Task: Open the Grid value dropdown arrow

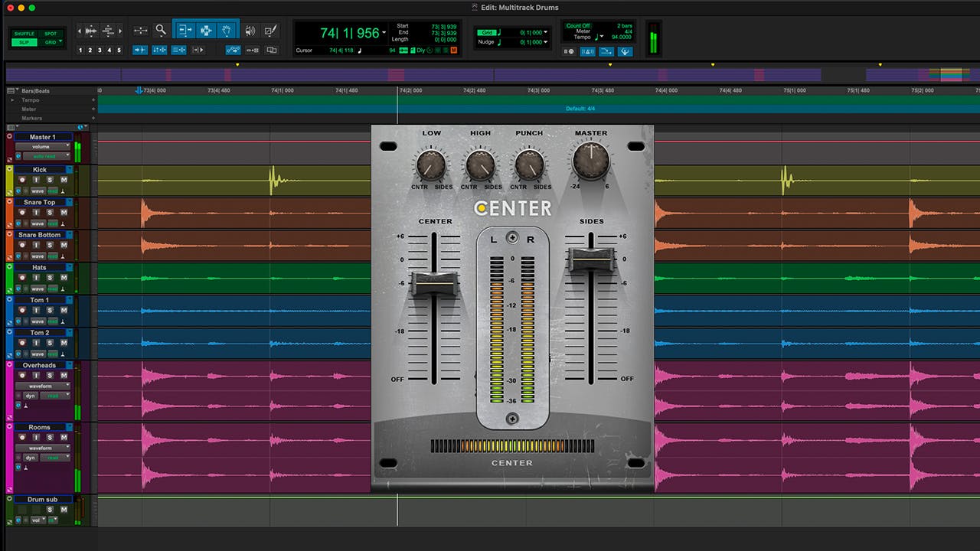Action: [x=546, y=33]
